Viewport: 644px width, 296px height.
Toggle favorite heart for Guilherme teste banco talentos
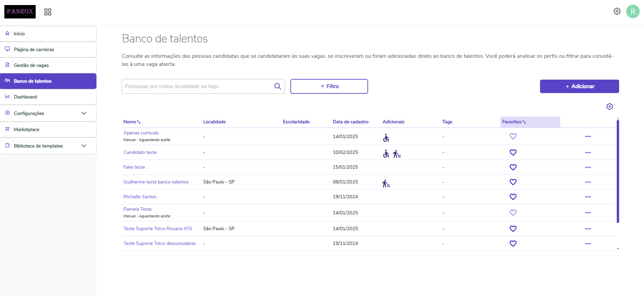tap(513, 182)
